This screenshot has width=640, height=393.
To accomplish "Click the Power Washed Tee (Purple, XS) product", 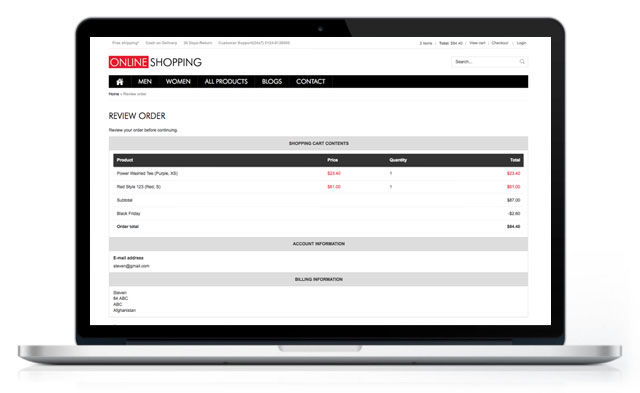I will pos(147,173).
